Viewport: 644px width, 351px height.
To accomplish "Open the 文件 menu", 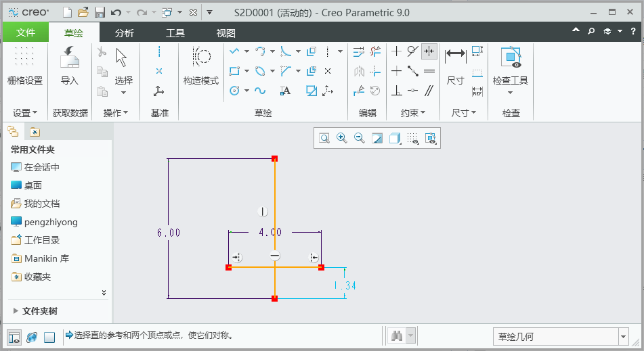I will point(26,32).
